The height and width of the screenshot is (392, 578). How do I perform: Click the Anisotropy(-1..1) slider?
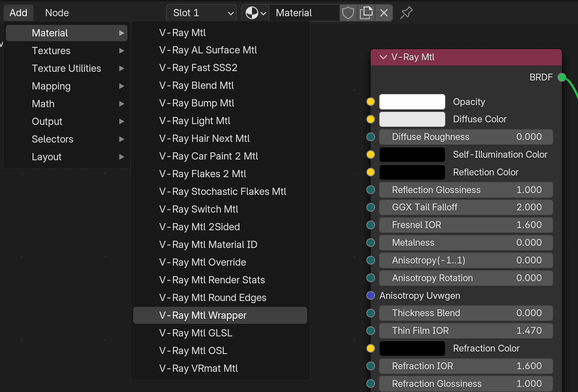pos(466,261)
